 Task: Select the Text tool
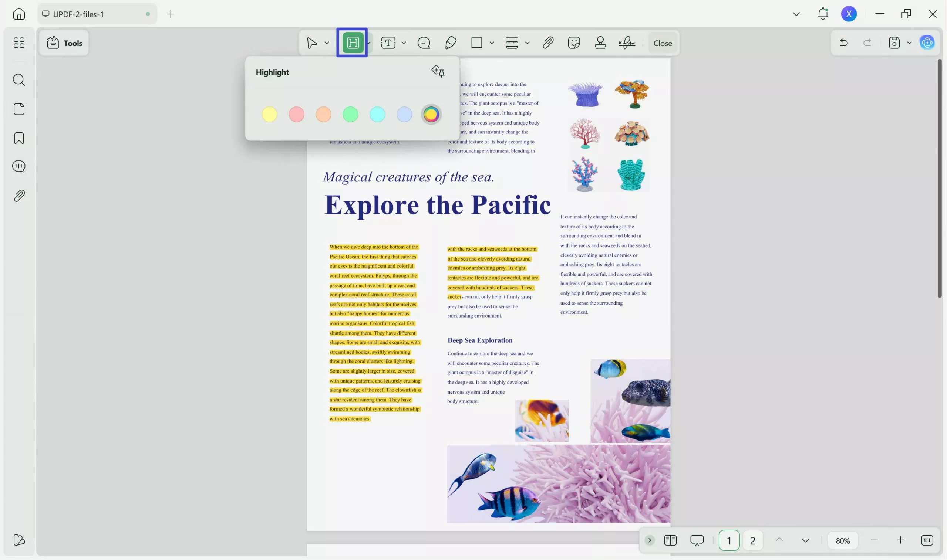coord(388,43)
